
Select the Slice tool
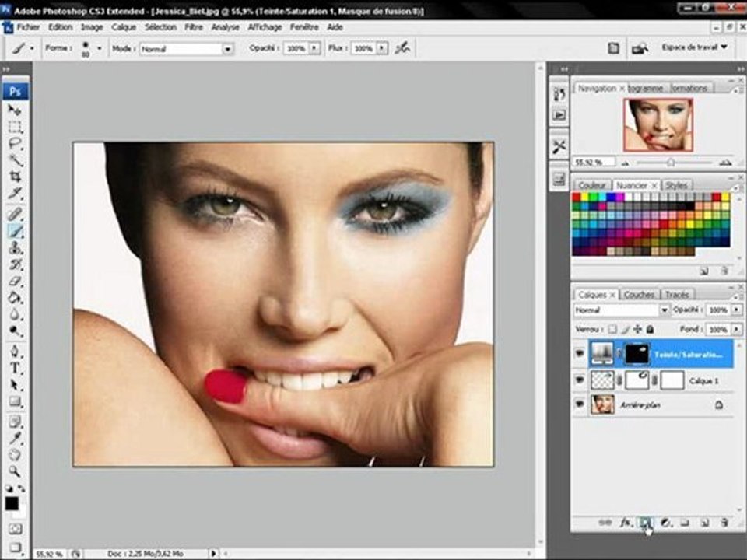tap(15, 194)
